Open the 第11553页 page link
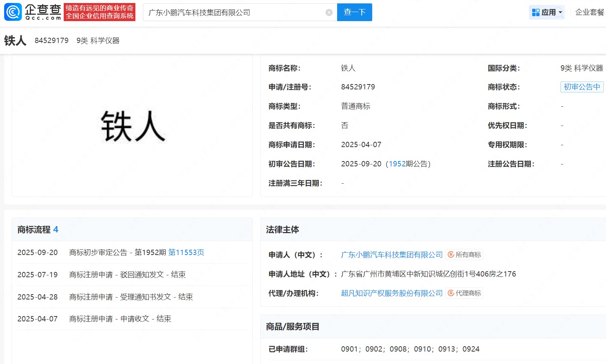606x364 pixels. tap(186, 252)
